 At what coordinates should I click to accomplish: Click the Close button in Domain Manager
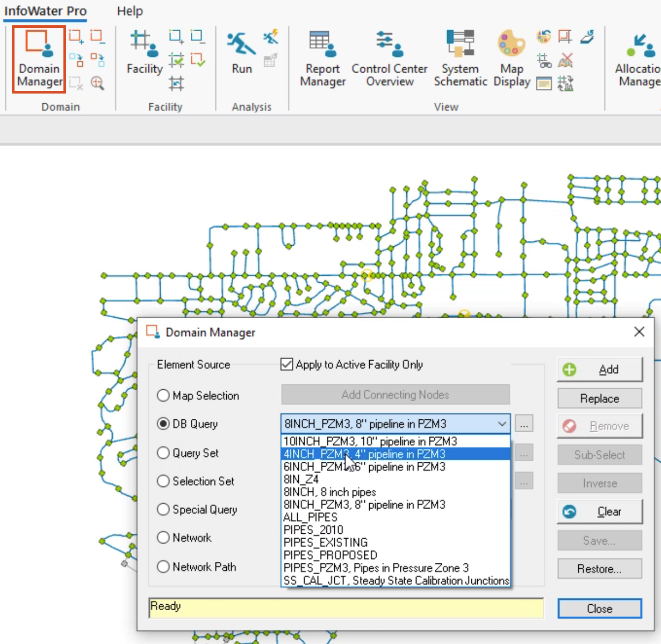[x=600, y=609]
